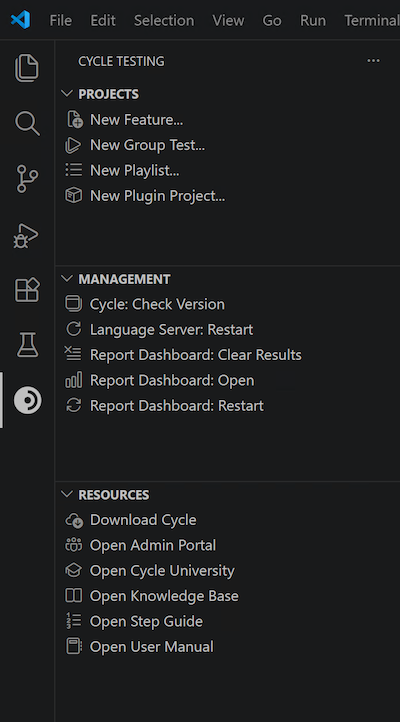Image resolution: width=400 pixels, height=722 pixels.
Task: Open the Search view in activity bar
Action: click(x=27, y=123)
